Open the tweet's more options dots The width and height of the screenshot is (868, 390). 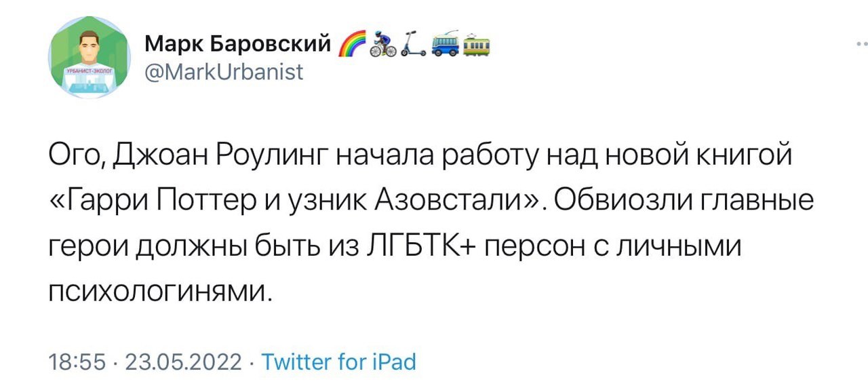coord(861,43)
